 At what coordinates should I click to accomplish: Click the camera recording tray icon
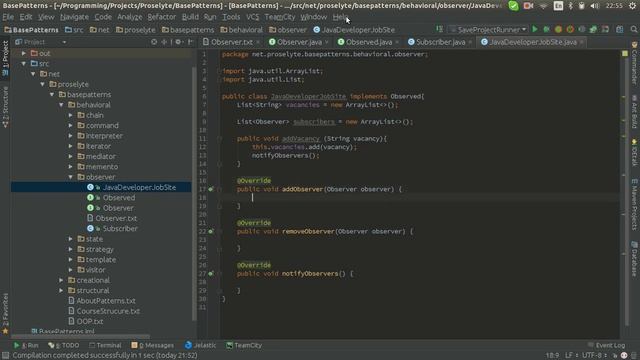[x=529, y=6]
